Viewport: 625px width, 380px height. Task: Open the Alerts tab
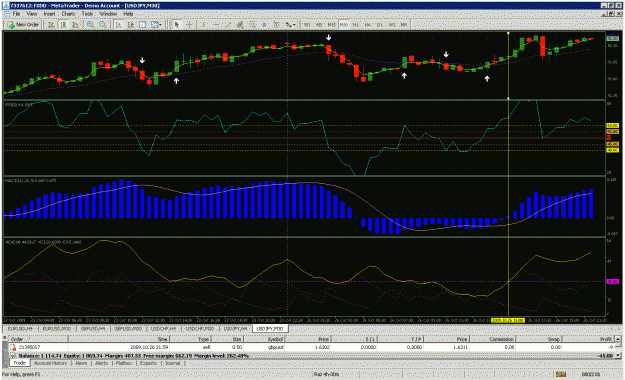pos(102,363)
